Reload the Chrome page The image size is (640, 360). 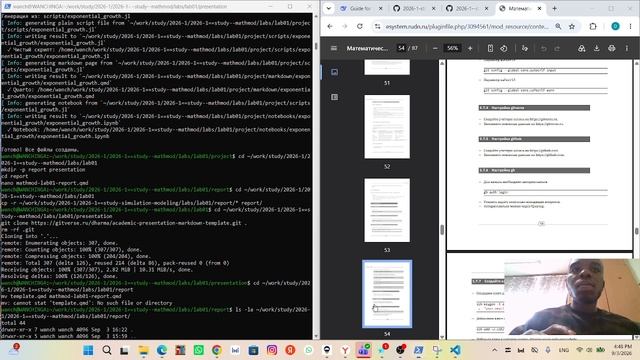(360, 26)
